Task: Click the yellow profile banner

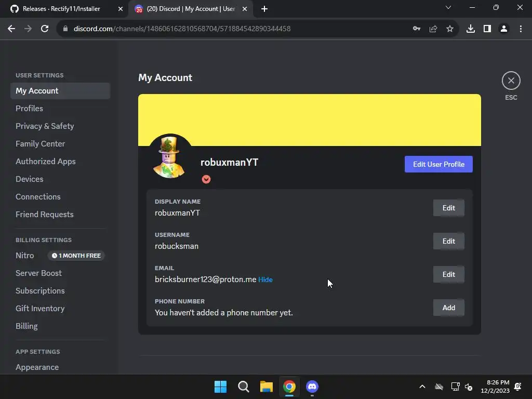Action: pyautogui.click(x=310, y=120)
